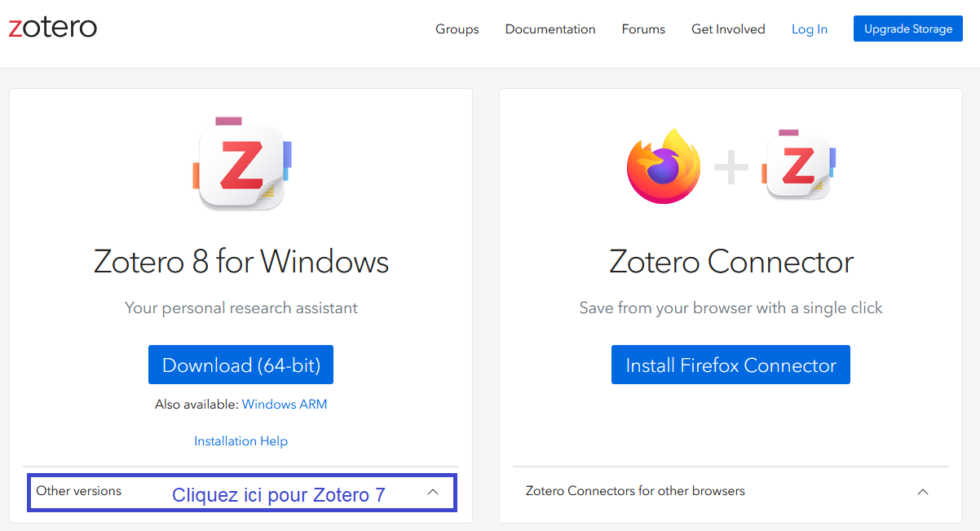
Task: Click the large Zotero app icon
Action: [242, 163]
